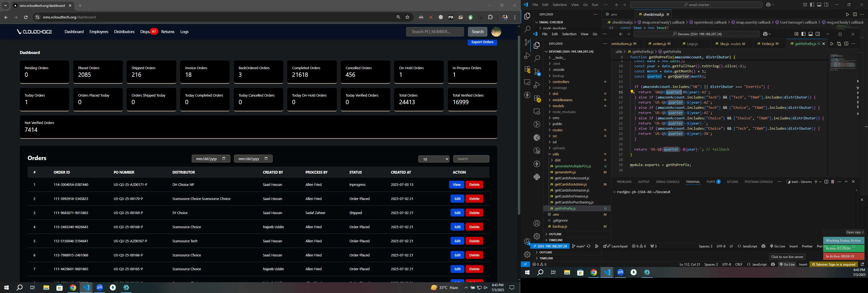Open Run and Debug in Devoms window

(537, 85)
